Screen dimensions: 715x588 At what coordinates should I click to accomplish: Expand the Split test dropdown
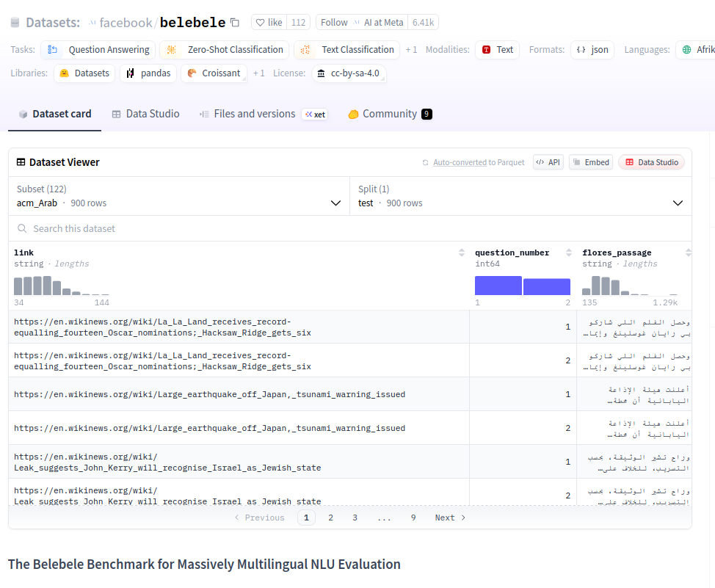coord(520,197)
